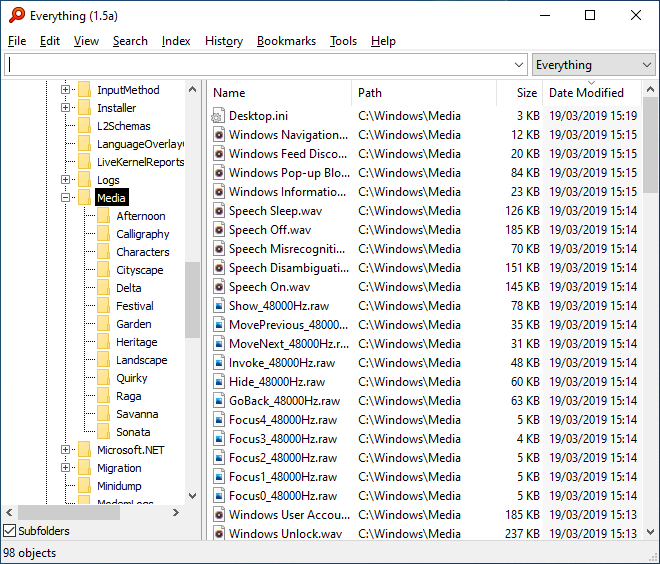Click the Hide_48000Hz.raw file icon
660x564 pixels.
[x=218, y=382]
